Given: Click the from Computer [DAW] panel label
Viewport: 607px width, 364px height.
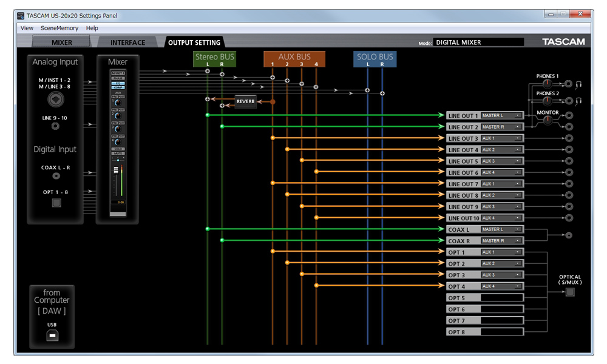Looking at the screenshot, I should [52, 302].
